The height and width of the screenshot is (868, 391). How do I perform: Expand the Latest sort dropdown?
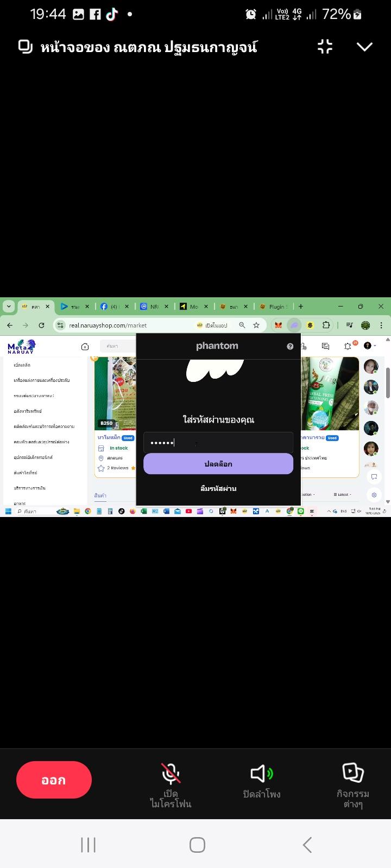pyautogui.click(x=344, y=494)
